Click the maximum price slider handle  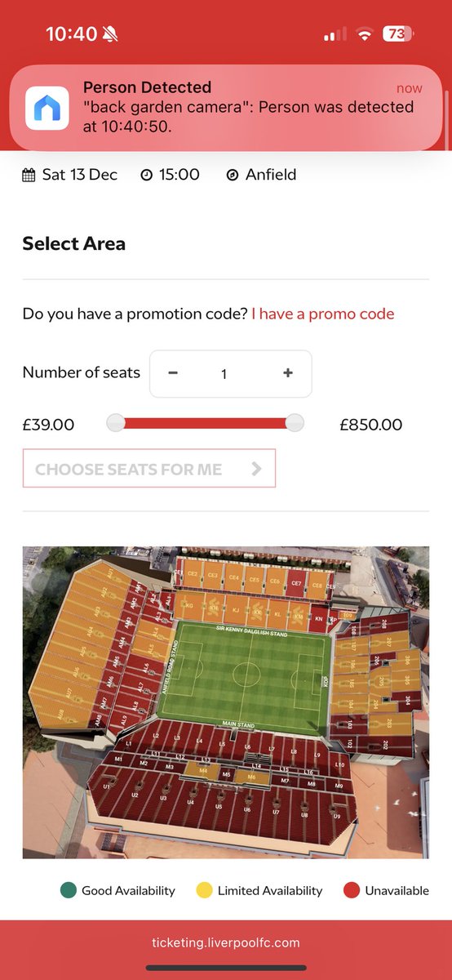coord(295,423)
